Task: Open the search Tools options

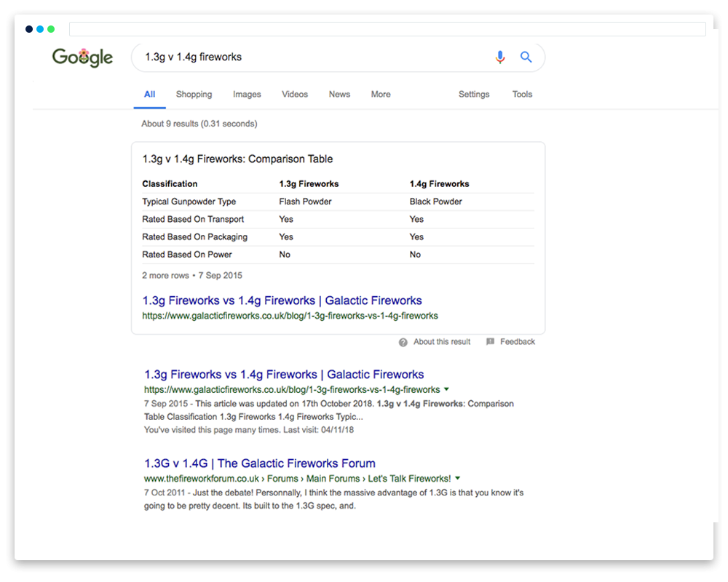Action: (522, 95)
